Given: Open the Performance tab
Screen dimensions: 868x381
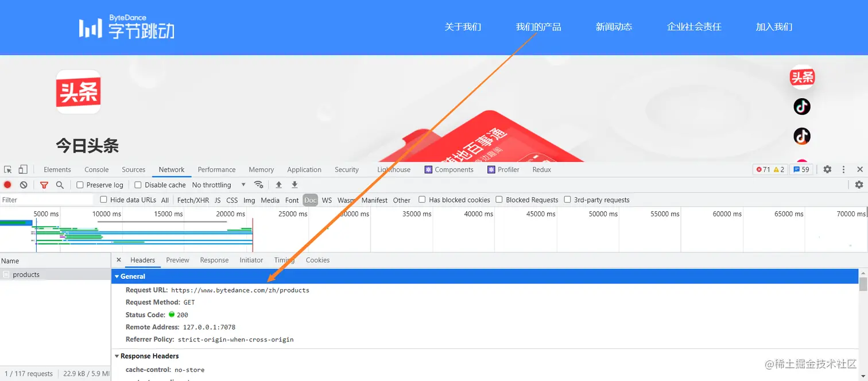Looking at the screenshot, I should click(216, 169).
